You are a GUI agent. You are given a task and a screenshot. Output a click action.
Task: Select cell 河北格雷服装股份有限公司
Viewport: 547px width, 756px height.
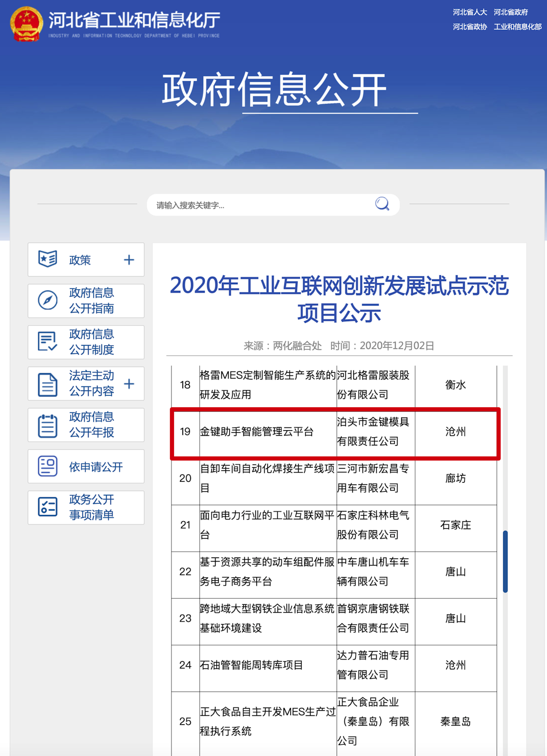pos(376,385)
